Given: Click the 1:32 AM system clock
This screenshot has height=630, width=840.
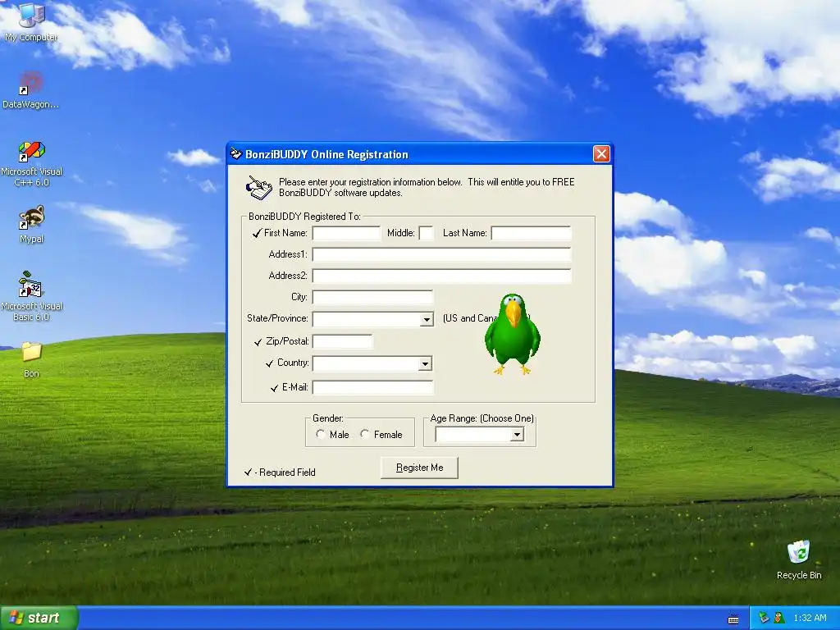Looking at the screenshot, I should 810,618.
